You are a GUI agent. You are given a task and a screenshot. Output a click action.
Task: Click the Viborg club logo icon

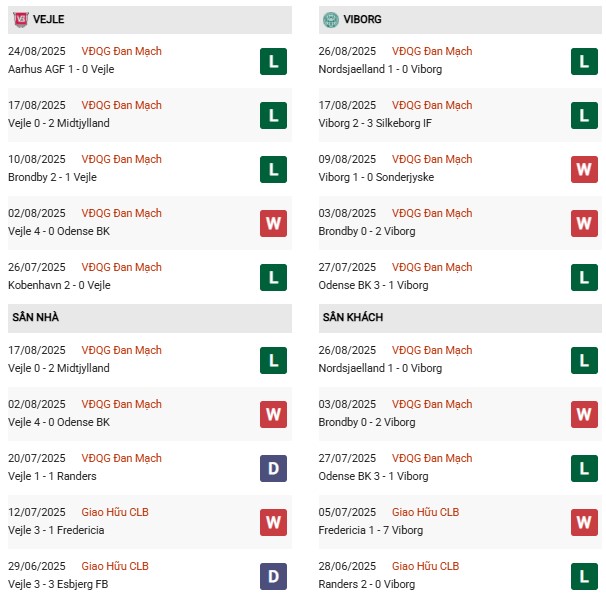331,19
